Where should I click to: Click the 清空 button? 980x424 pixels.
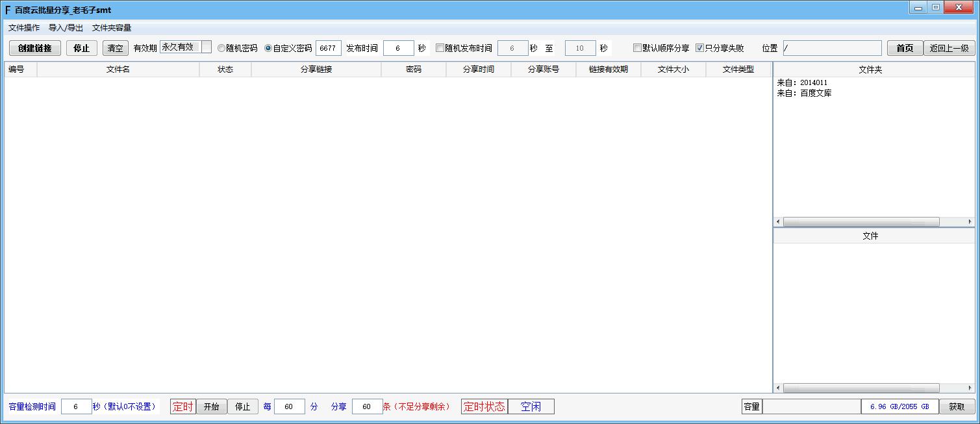click(116, 48)
